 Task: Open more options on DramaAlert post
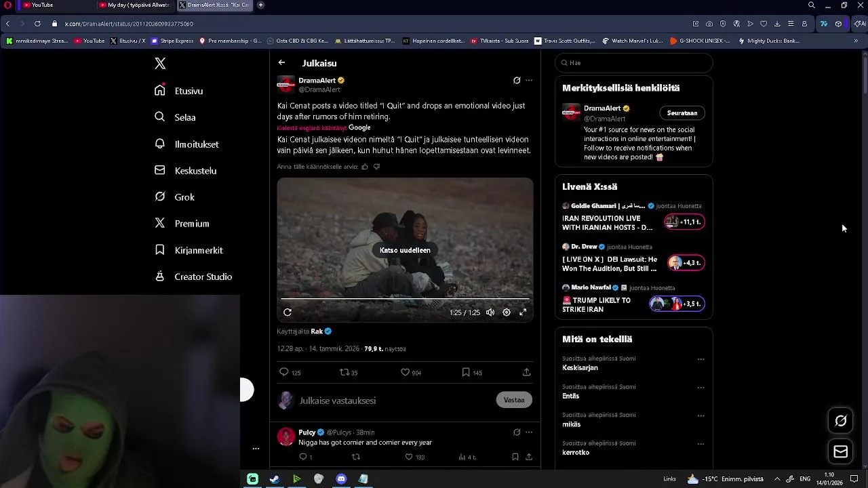click(529, 80)
